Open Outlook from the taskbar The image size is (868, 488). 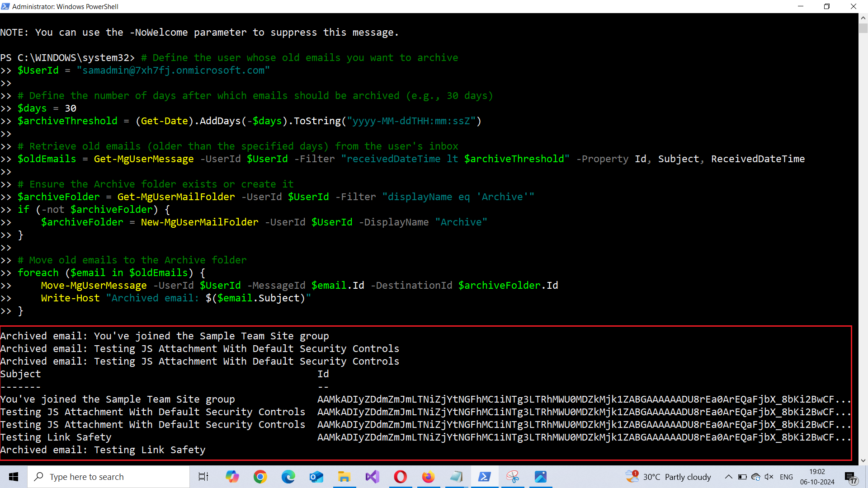(x=316, y=477)
